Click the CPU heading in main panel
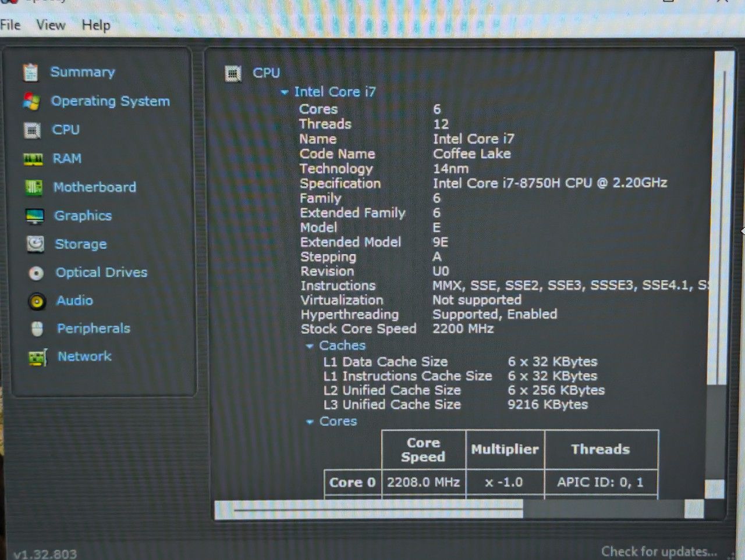Viewport: 745px width, 560px height. click(266, 73)
